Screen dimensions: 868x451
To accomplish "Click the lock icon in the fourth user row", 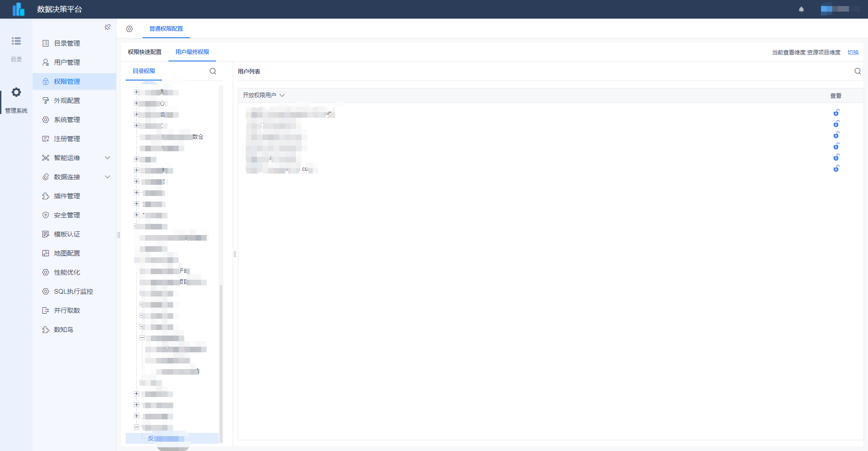I will pyautogui.click(x=836, y=146).
